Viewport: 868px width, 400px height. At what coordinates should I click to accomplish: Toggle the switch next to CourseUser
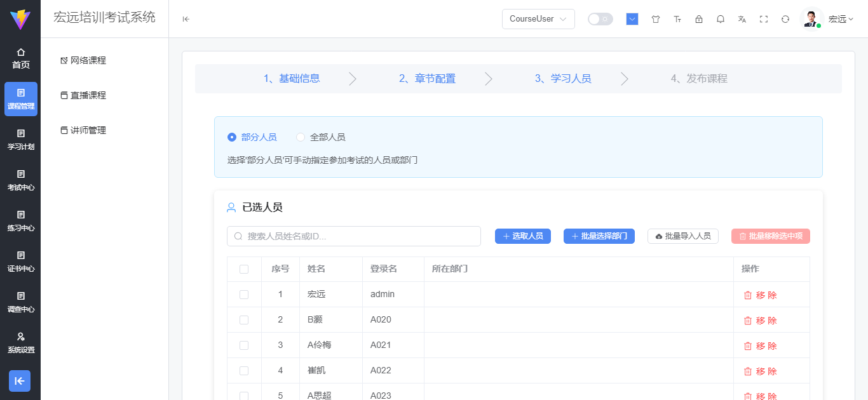pos(600,19)
